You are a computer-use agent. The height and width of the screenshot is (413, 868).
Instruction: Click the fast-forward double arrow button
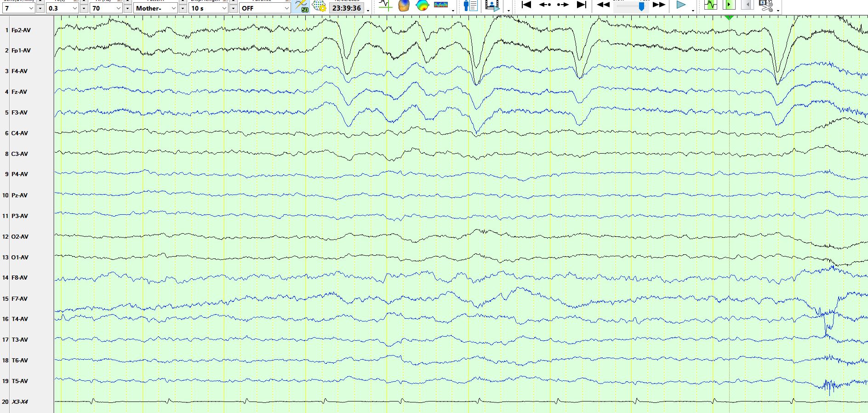pos(659,5)
